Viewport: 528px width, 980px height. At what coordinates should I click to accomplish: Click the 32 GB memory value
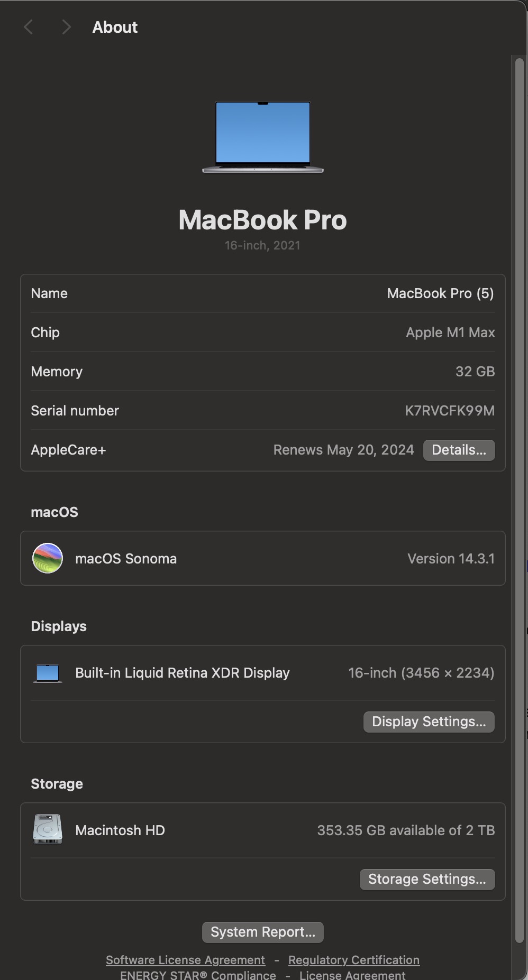pos(475,372)
